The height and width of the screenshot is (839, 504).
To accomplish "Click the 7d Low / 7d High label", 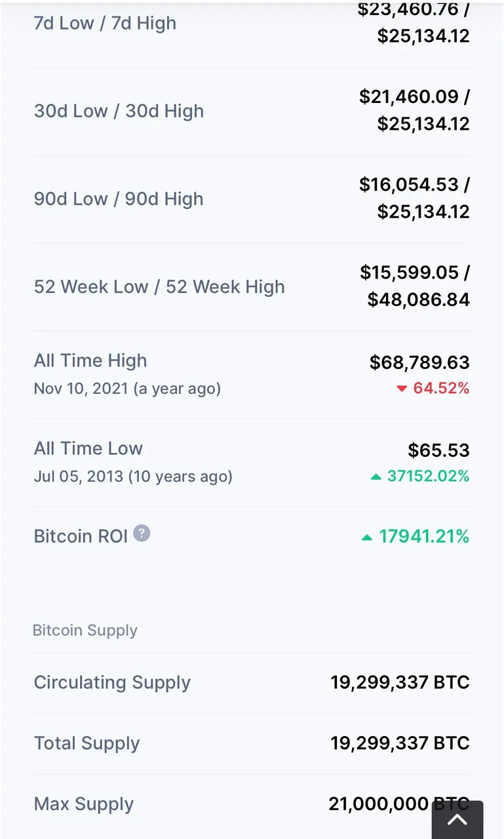I will 105,24.
